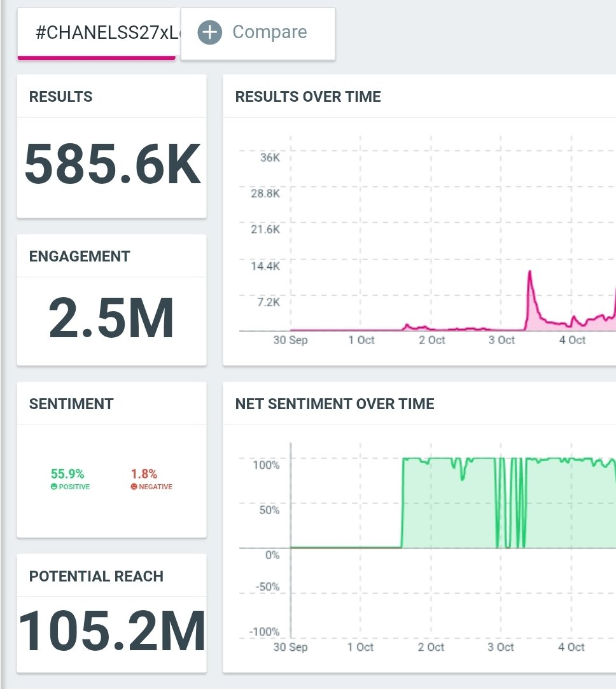Click 3 Oct label in sentiment chart
The height and width of the screenshot is (689, 616).
click(x=501, y=647)
